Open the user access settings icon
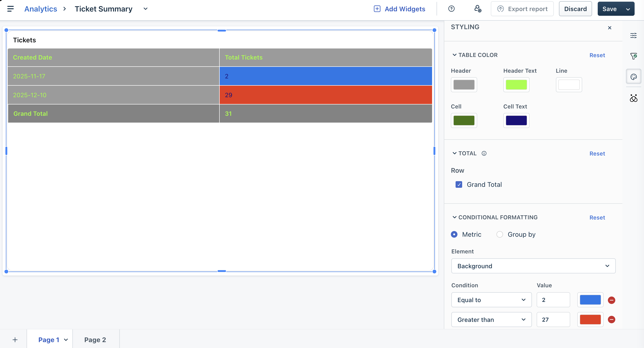 coord(477,9)
